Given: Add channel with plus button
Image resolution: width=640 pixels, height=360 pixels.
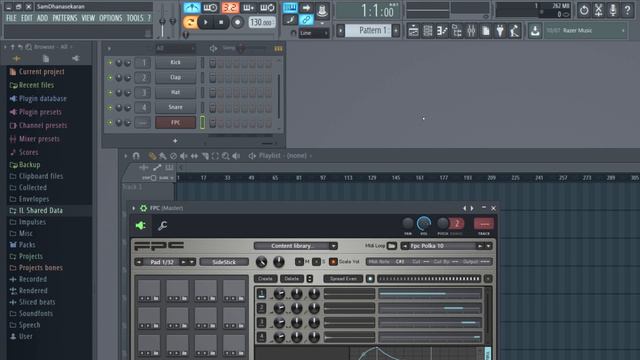Looking at the screenshot, I should [x=175, y=141].
